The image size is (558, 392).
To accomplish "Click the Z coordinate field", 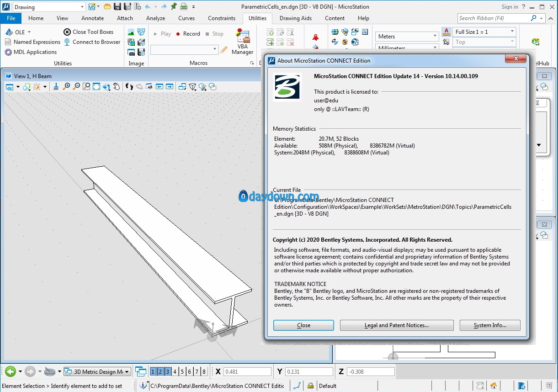I will tap(371, 372).
